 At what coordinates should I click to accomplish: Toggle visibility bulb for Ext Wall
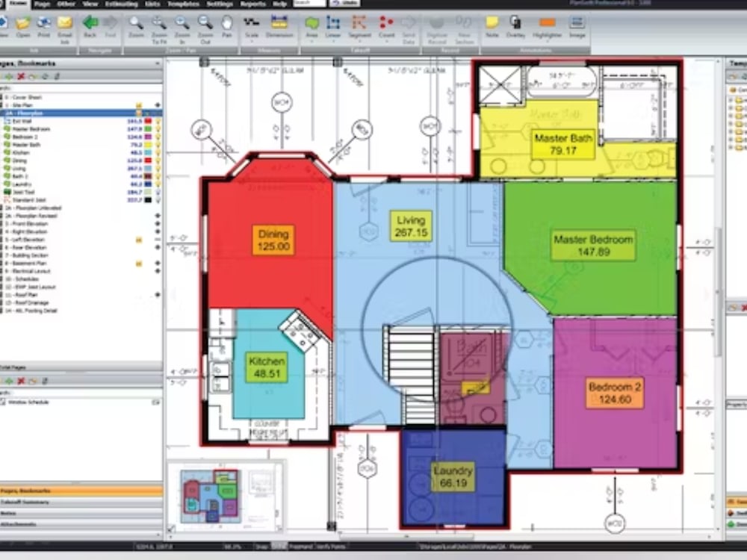pyautogui.click(x=158, y=121)
